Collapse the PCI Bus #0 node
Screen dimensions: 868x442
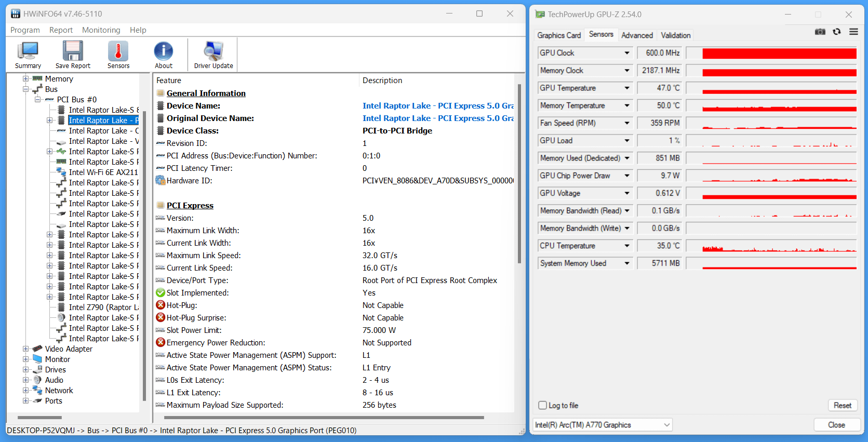[x=37, y=99]
